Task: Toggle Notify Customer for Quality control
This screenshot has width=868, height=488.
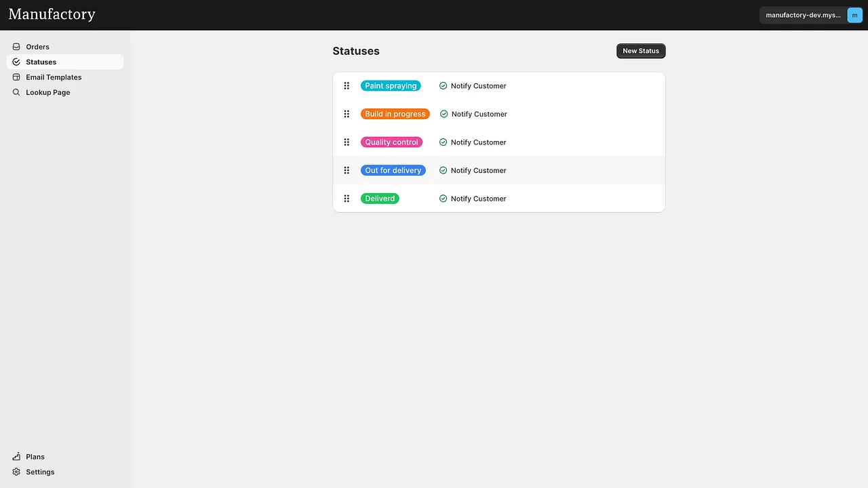Action: coord(443,142)
